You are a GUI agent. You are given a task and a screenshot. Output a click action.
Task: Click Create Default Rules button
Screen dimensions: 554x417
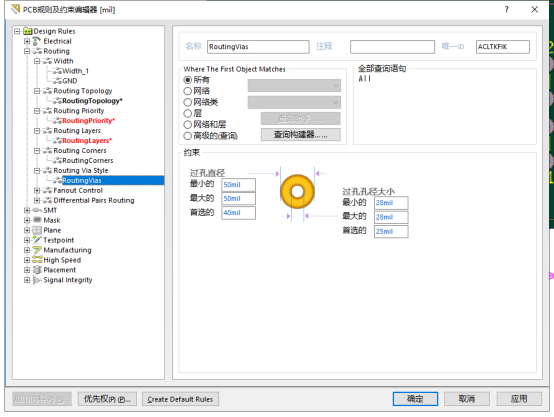coord(180,399)
